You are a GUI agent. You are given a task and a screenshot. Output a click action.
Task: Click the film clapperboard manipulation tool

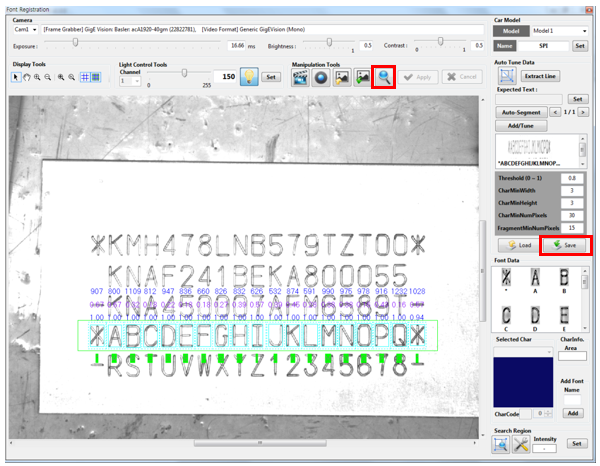coord(300,77)
